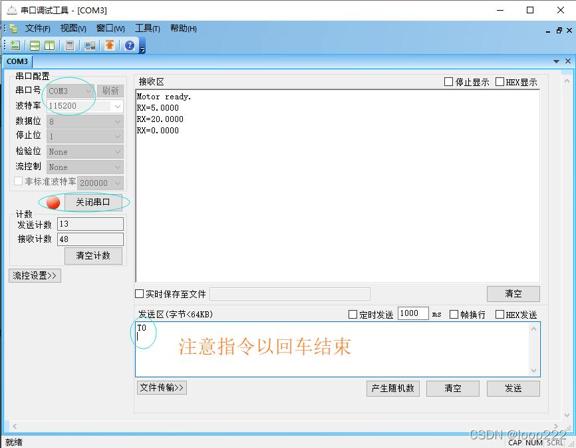
Task: Expand the 流控设置>> button
Action: click(35, 275)
